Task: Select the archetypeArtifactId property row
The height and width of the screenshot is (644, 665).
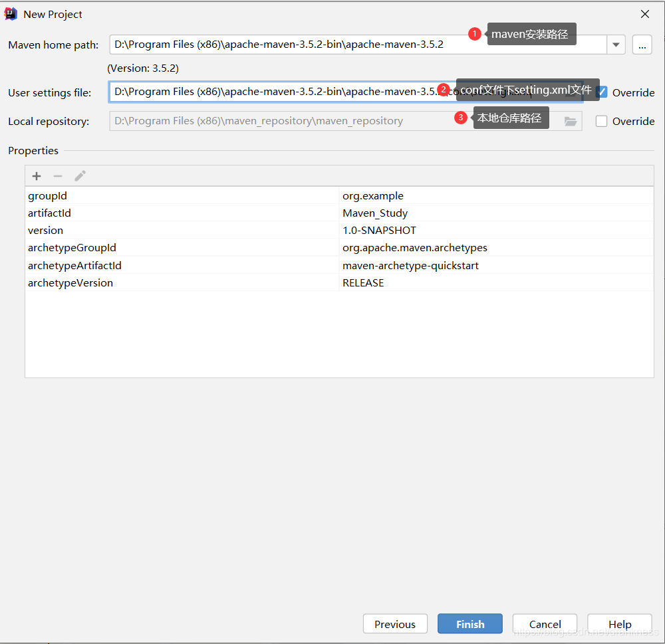Action: pos(339,265)
